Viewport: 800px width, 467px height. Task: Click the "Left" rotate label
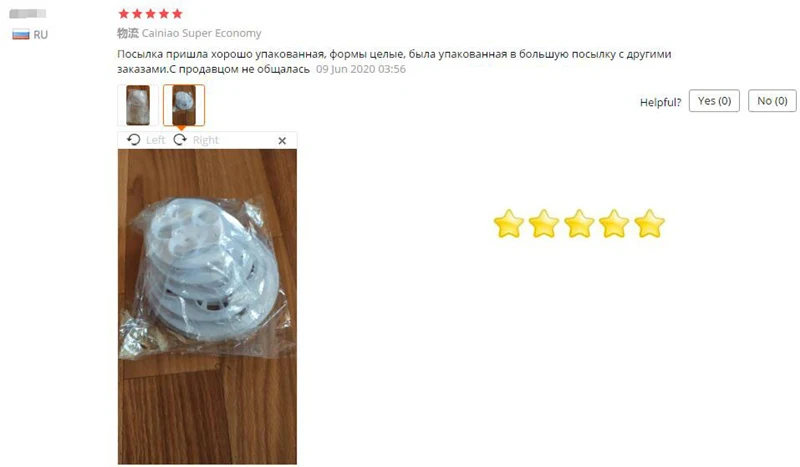155,140
